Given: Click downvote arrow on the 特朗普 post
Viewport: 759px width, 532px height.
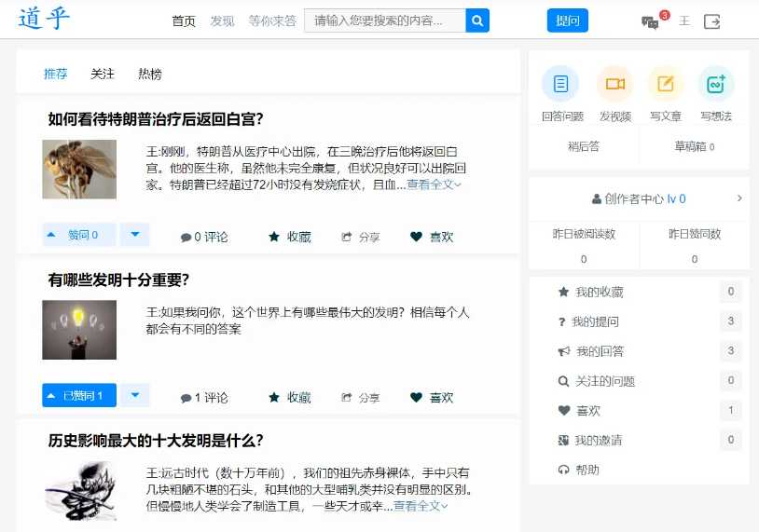Looking at the screenshot, I should [135, 235].
